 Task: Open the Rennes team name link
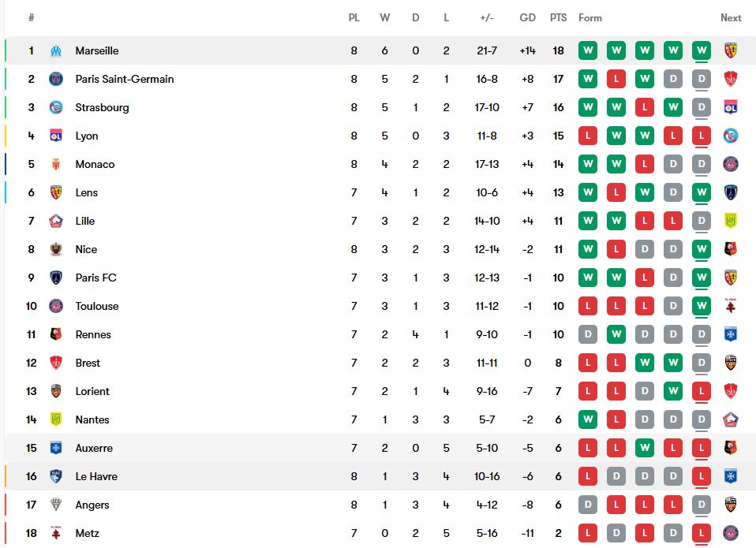[x=93, y=334]
